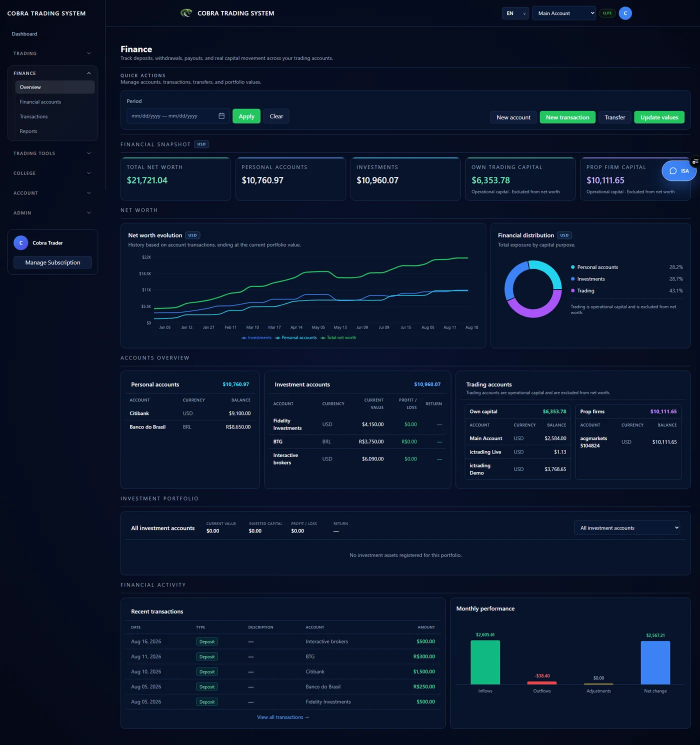This screenshot has width=700, height=745.
Task: Open Reports in the sidebar
Action: (x=55, y=131)
